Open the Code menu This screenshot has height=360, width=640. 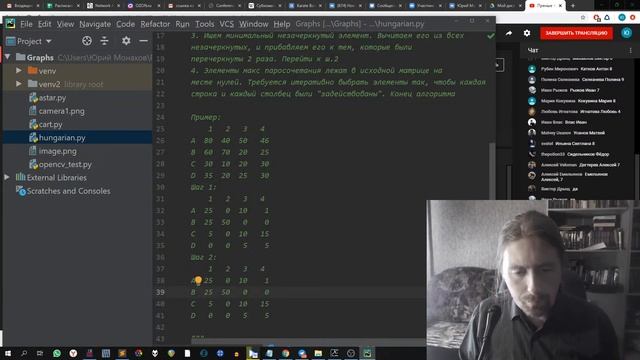(125, 24)
